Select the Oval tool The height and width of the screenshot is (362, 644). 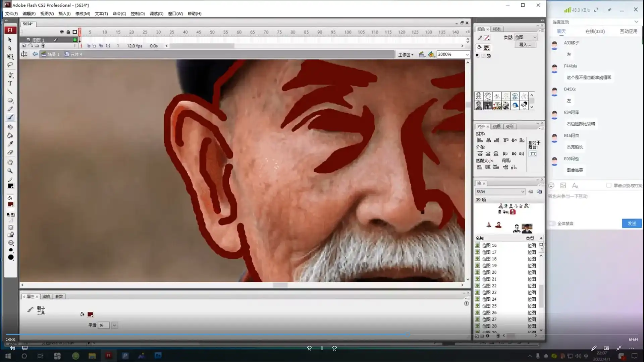coord(10,100)
